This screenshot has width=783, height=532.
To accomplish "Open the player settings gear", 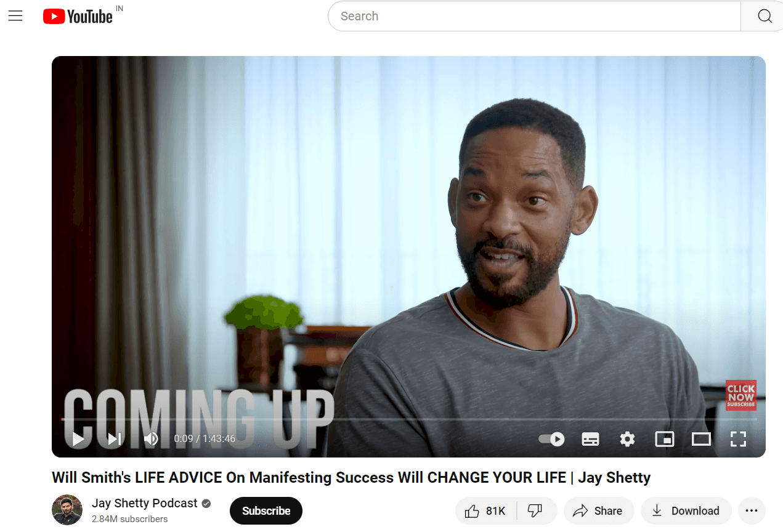I will [x=627, y=439].
